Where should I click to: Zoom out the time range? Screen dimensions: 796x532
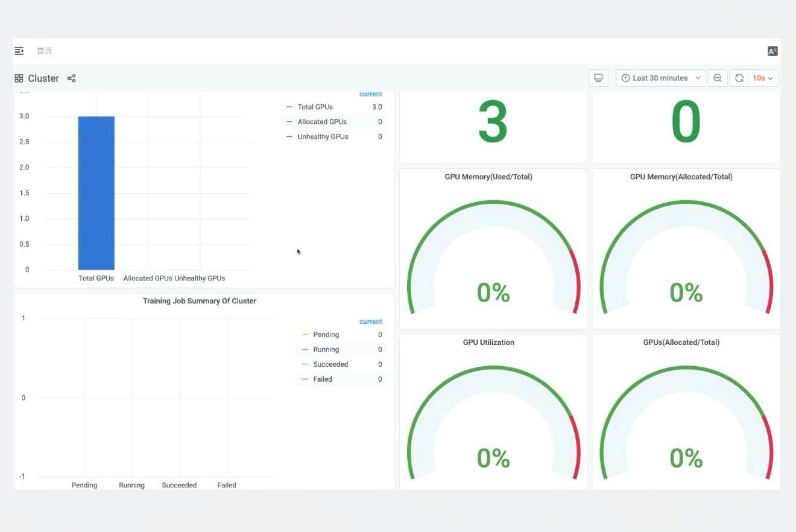click(x=718, y=78)
